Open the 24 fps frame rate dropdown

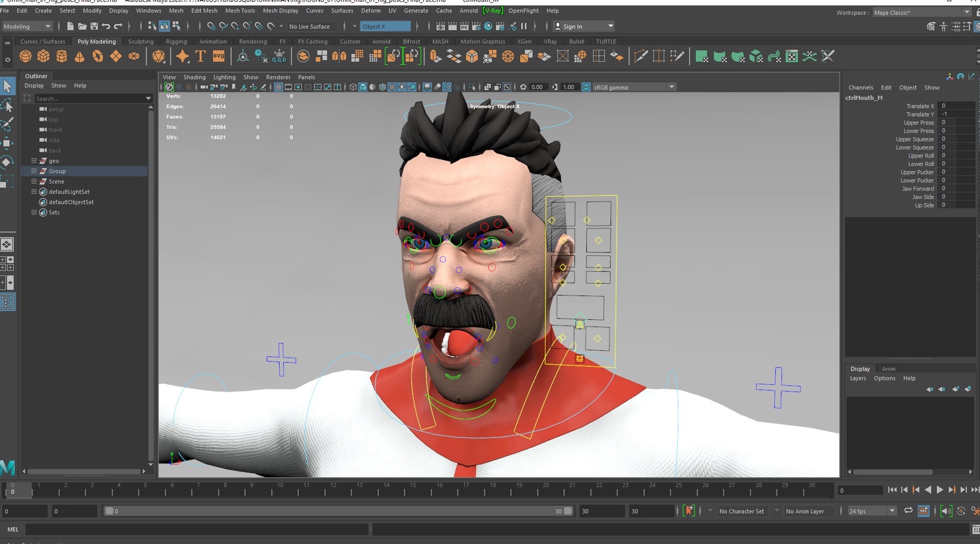[x=872, y=511]
